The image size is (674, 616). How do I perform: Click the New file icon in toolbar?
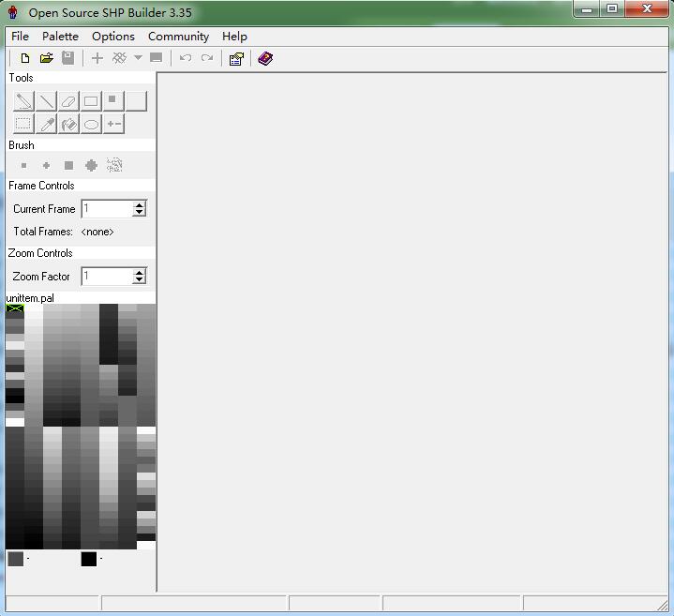point(25,58)
